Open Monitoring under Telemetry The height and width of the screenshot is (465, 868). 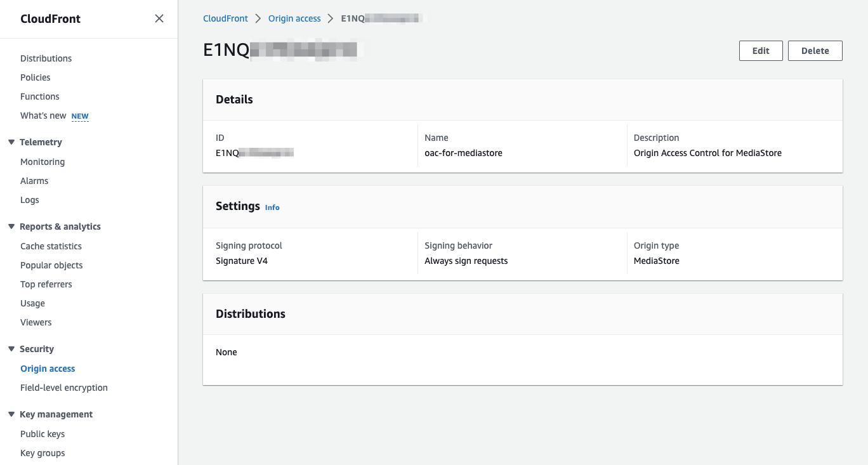43,162
